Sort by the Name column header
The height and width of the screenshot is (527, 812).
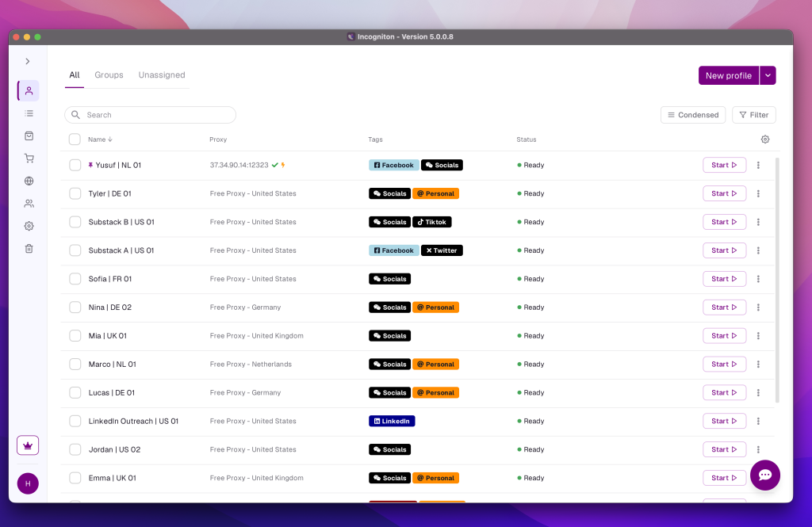100,139
